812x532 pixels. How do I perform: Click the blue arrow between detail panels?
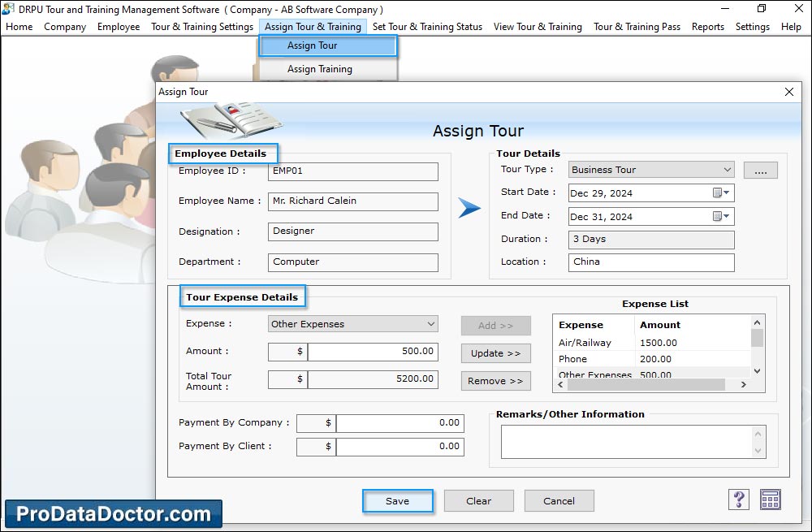tap(469, 208)
